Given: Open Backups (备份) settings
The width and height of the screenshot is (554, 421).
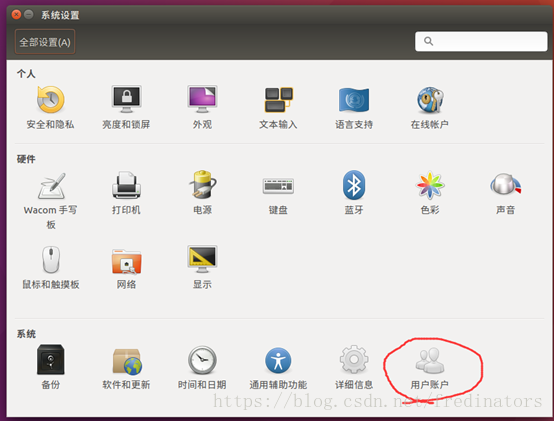Looking at the screenshot, I should tap(51, 367).
